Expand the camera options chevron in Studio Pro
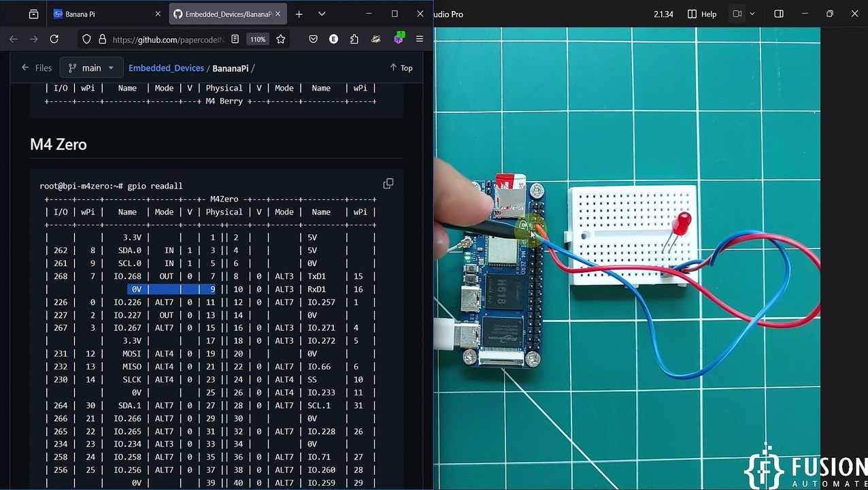Viewport: 868px width, 490px height. click(x=752, y=14)
